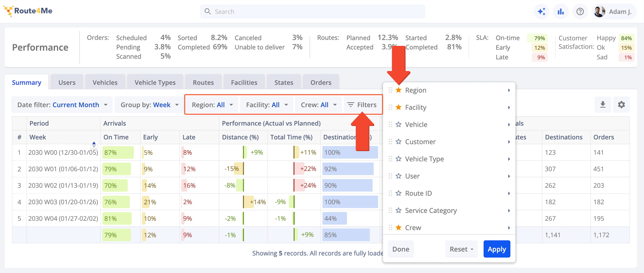The image size is (644, 273).
Task: Click the drag handle beside User filter
Action: click(x=390, y=176)
